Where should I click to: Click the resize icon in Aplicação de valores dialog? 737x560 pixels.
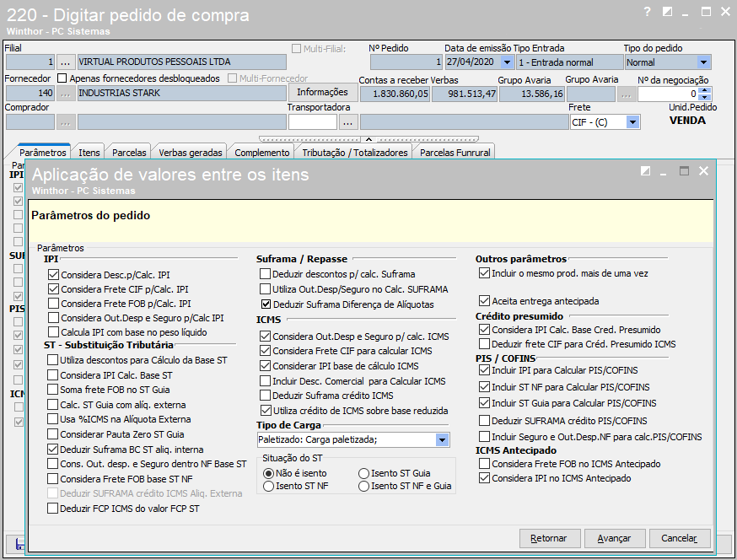[645, 171]
